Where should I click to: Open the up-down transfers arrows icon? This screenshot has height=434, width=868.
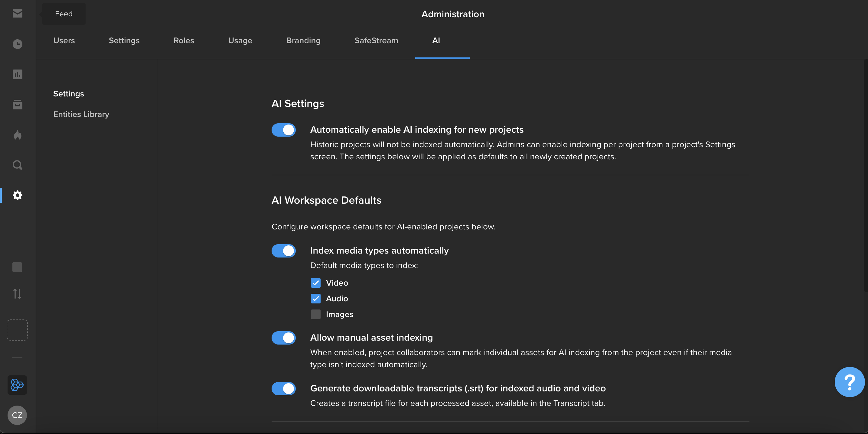[x=17, y=293]
